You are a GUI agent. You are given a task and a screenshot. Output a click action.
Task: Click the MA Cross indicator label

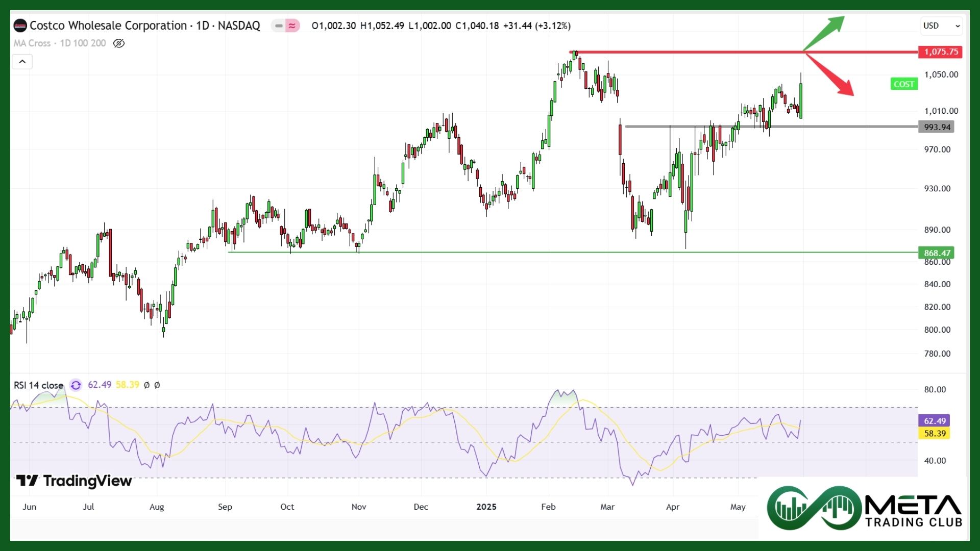[60, 43]
